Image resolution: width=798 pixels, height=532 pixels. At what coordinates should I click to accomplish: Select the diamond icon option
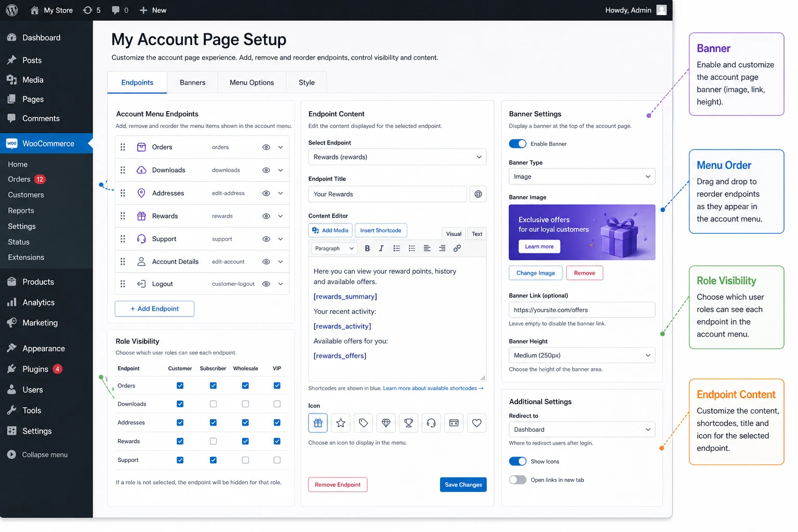coord(386,423)
